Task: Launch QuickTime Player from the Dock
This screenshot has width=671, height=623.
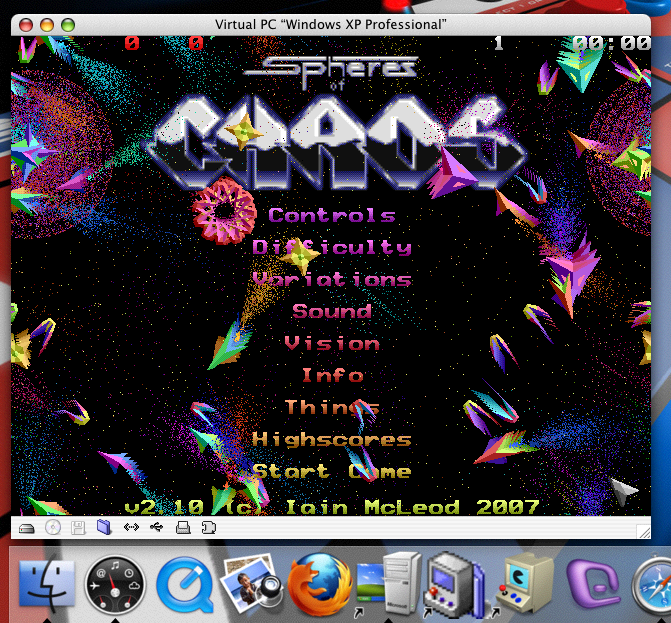Action: click(x=185, y=584)
